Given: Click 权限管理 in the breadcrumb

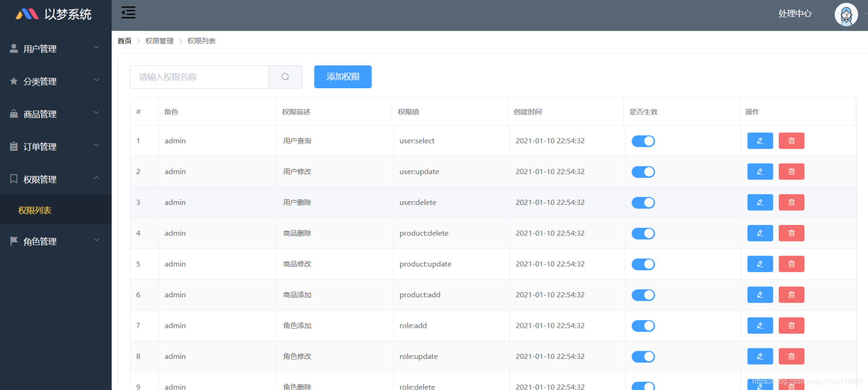Looking at the screenshot, I should tap(160, 41).
